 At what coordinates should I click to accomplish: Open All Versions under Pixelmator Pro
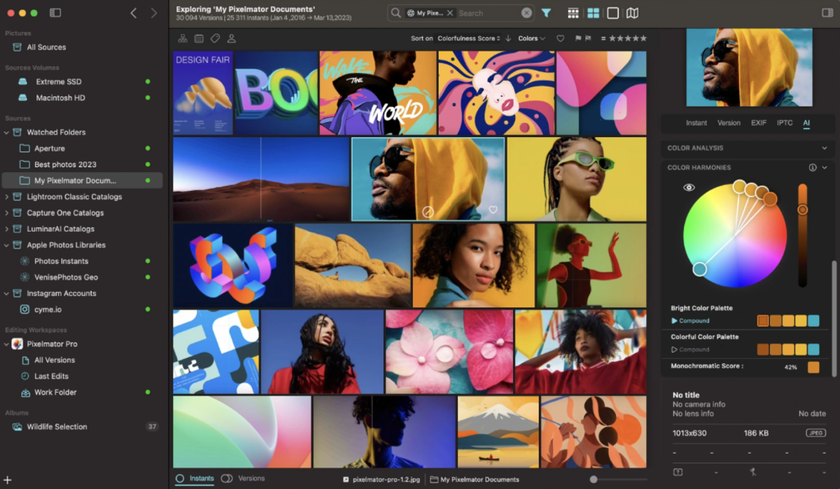[x=54, y=360]
